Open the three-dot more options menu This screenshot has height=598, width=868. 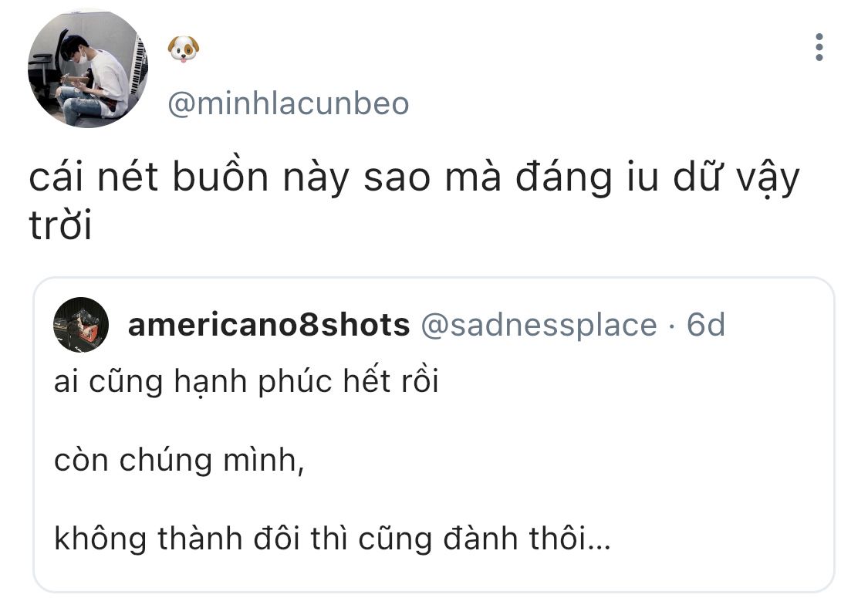[819, 48]
